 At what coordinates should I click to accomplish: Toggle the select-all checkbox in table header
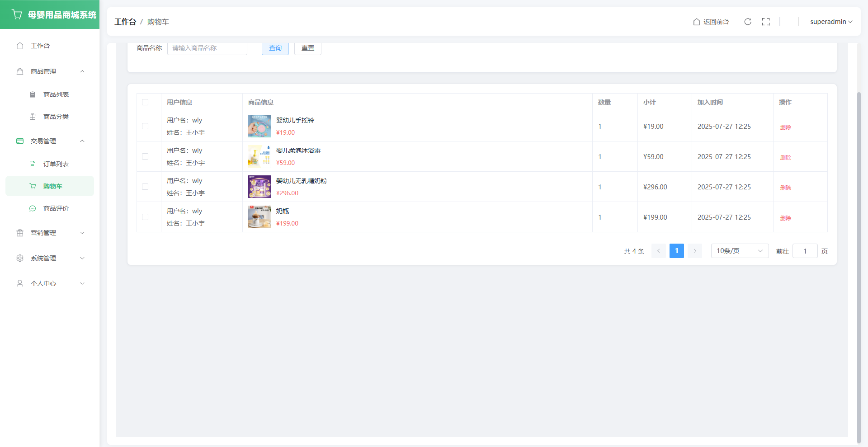coord(145,102)
